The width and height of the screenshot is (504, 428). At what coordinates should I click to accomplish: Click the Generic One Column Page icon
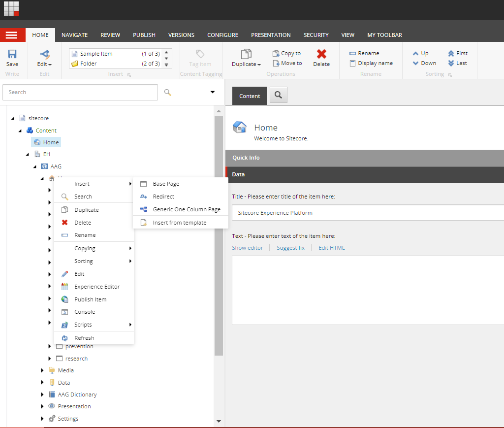click(x=143, y=209)
